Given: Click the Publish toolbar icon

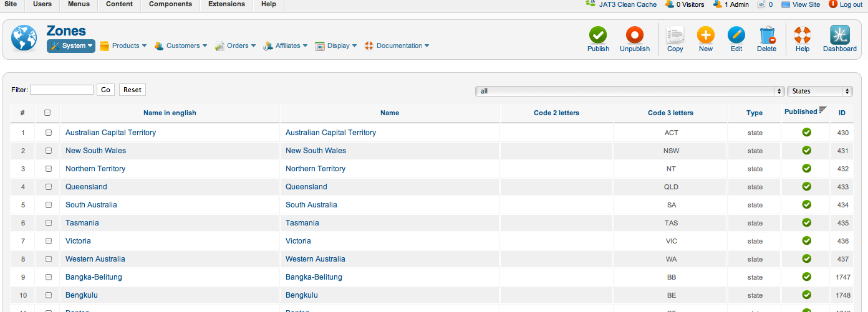Looking at the screenshot, I should pyautogui.click(x=598, y=35).
